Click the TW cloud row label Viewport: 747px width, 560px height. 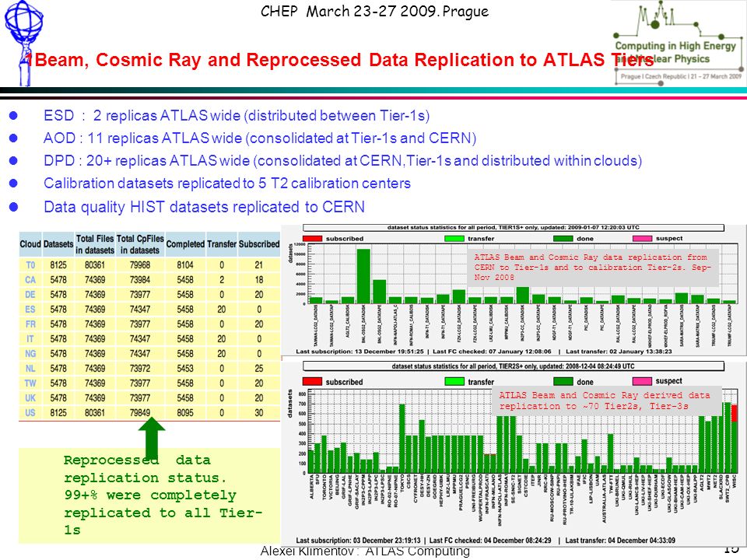[30, 383]
